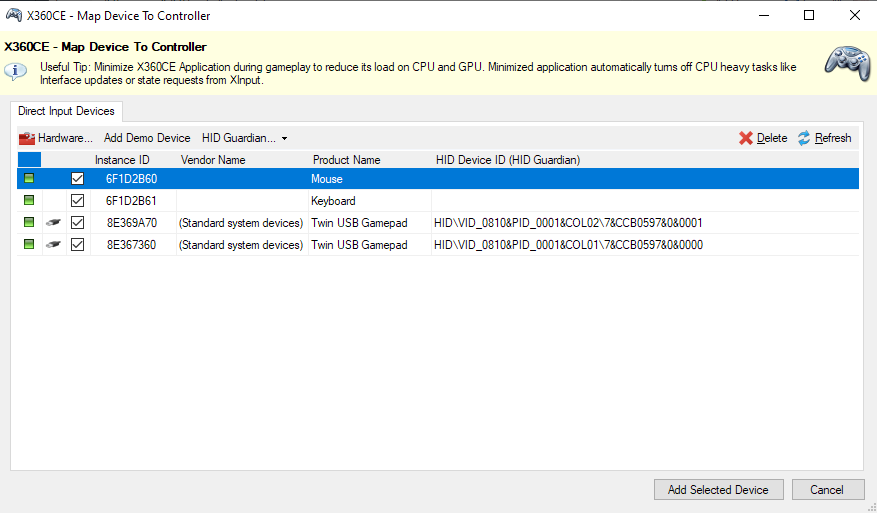Screen dimensions: 877x513
Task: Sort by the Instance ID column header
Action: click(x=122, y=160)
